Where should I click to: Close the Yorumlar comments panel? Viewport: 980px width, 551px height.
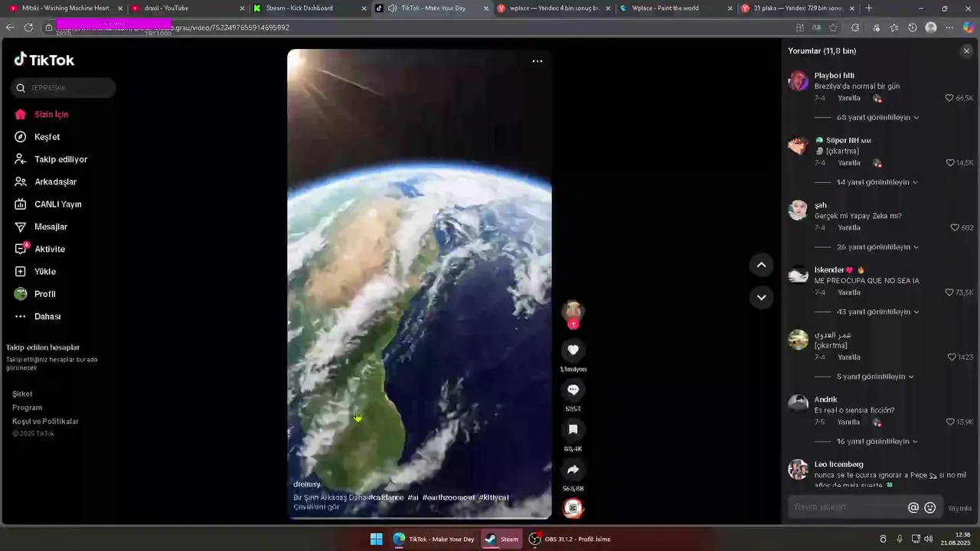click(x=966, y=51)
